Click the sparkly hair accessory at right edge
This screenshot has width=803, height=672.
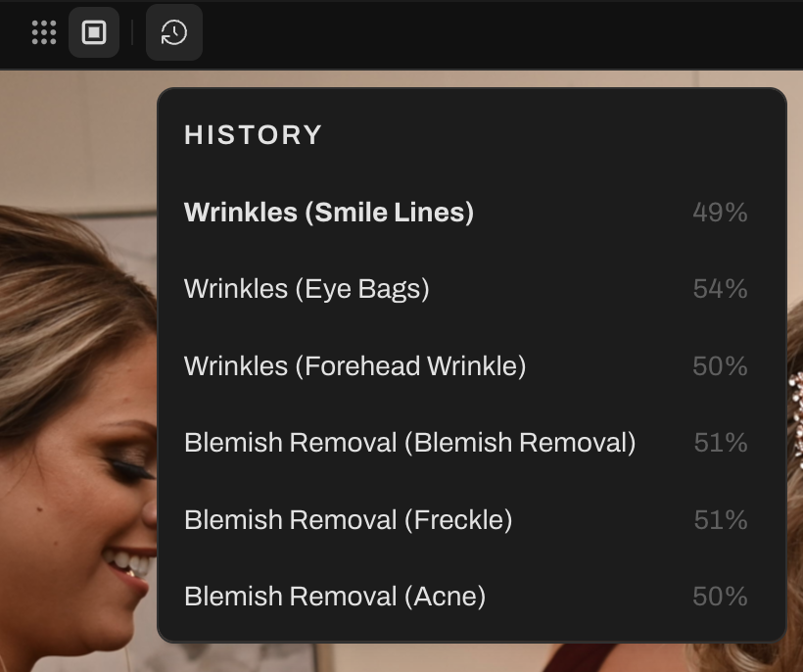(x=794, y=402)
